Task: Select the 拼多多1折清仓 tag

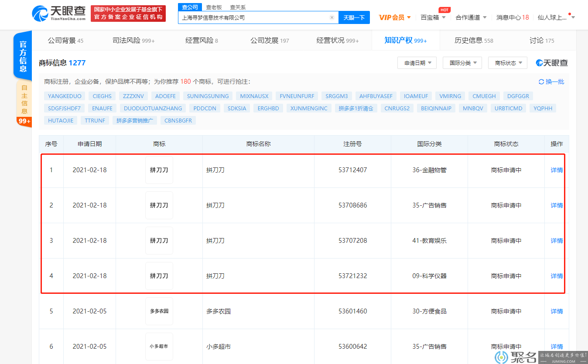Action: (x=356, y=109)
